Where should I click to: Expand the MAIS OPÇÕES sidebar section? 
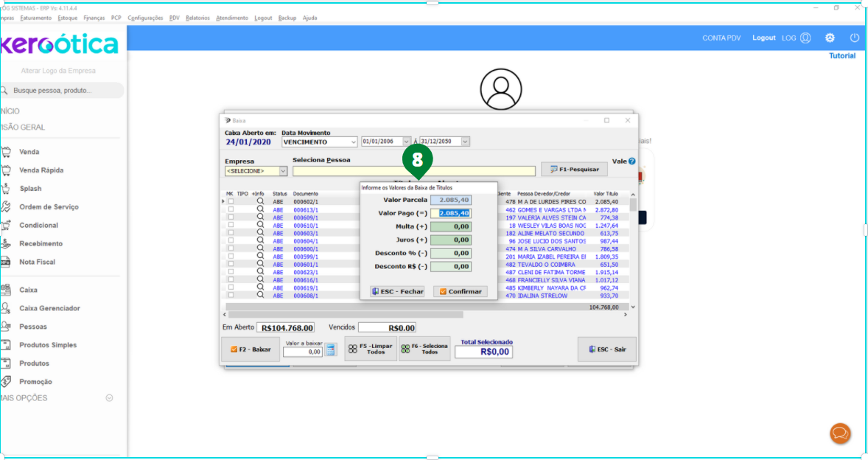(109, 398)
